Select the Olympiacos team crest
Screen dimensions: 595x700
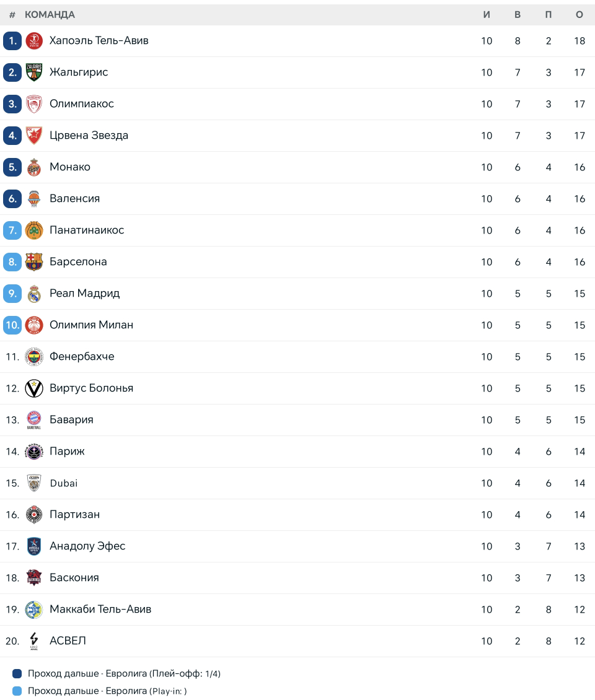pyautogui.click(x=34, y=104)
